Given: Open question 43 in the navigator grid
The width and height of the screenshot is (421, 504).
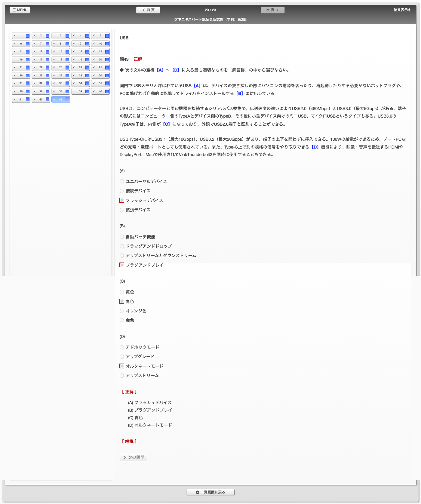Looking at the screenshot, I should click(60, 100).
